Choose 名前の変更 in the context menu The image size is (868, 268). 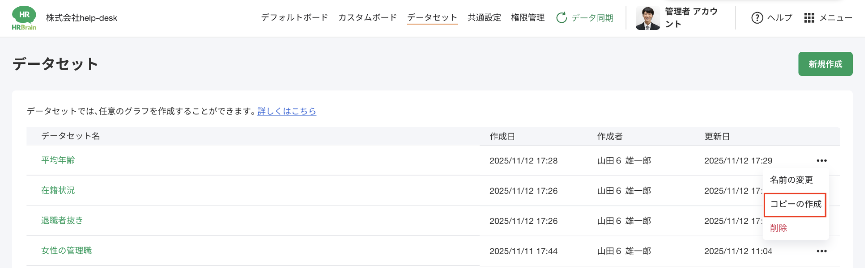(791, 180)
